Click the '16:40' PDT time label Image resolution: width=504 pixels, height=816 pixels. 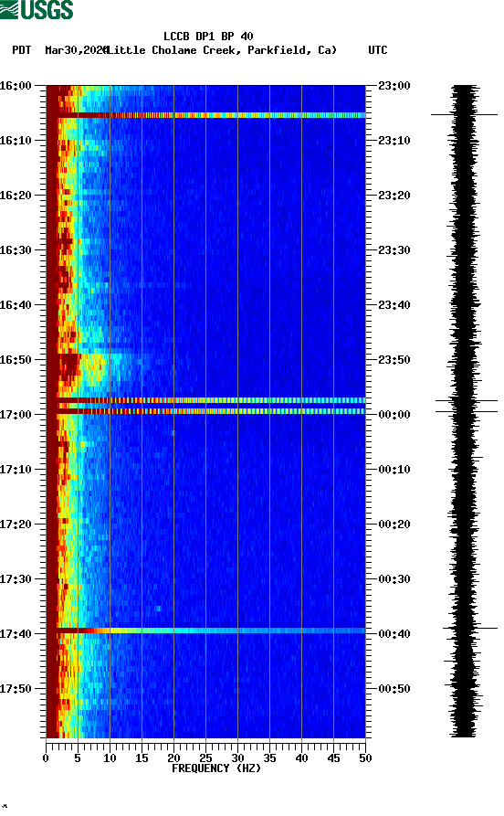pos(16,304)
